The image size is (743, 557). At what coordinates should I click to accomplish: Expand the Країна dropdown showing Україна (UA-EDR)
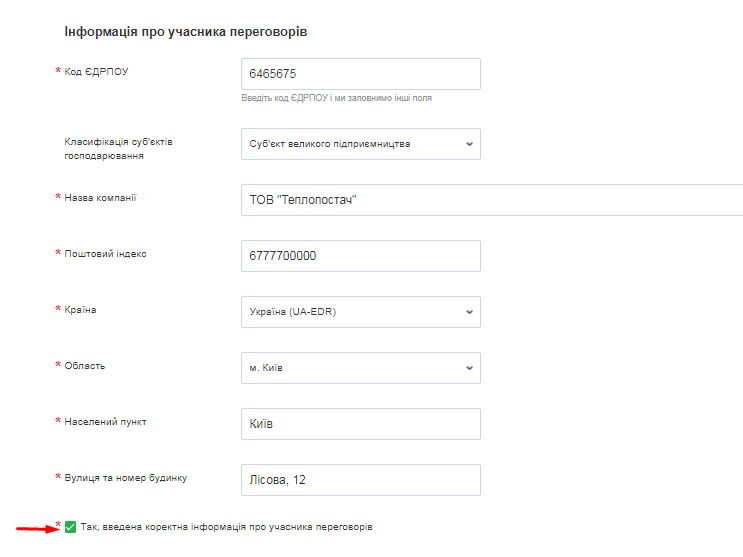[x=360, y=312]
